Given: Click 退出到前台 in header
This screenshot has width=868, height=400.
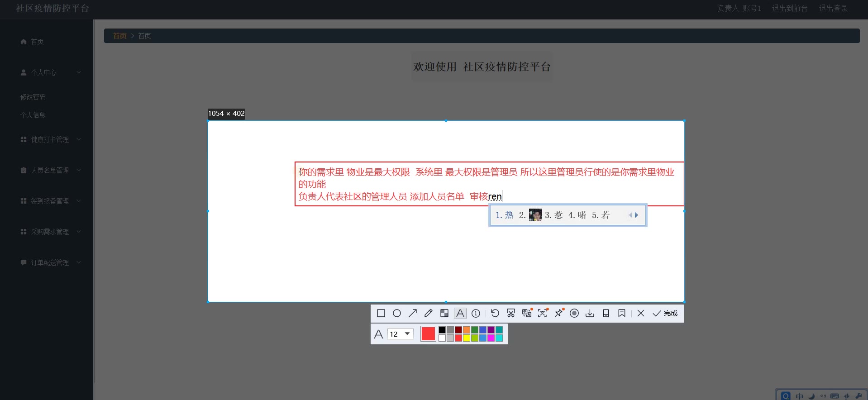Looking at the screenshot, I should (x=790, y=8).
